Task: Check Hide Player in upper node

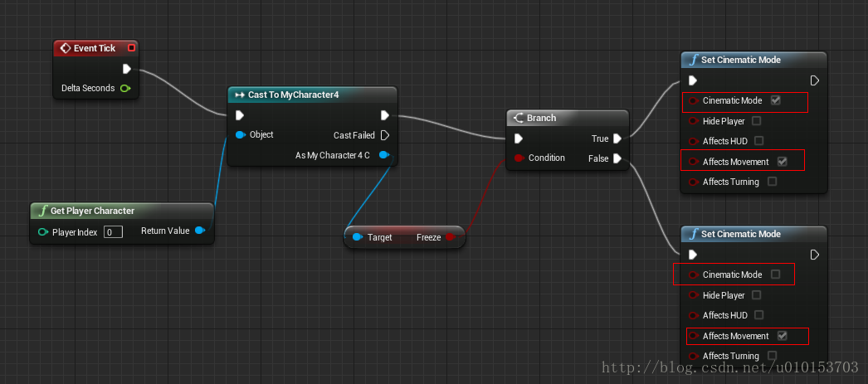Action: click(756, 120)
